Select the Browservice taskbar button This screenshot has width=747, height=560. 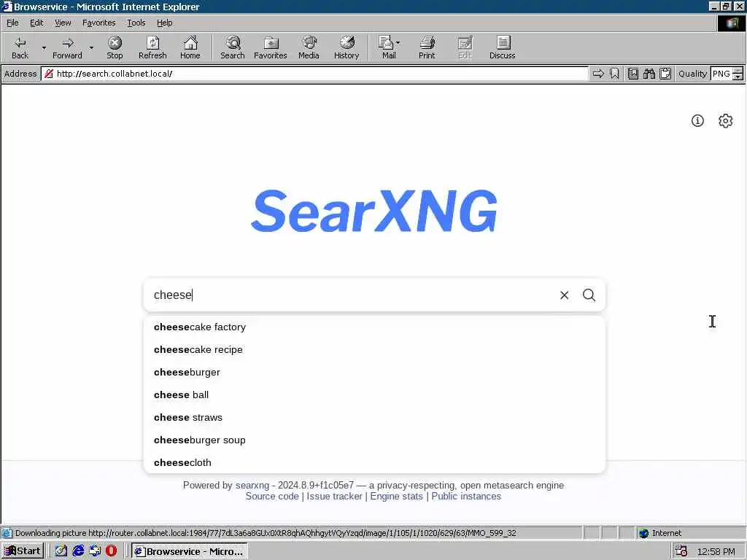(190, 551)
